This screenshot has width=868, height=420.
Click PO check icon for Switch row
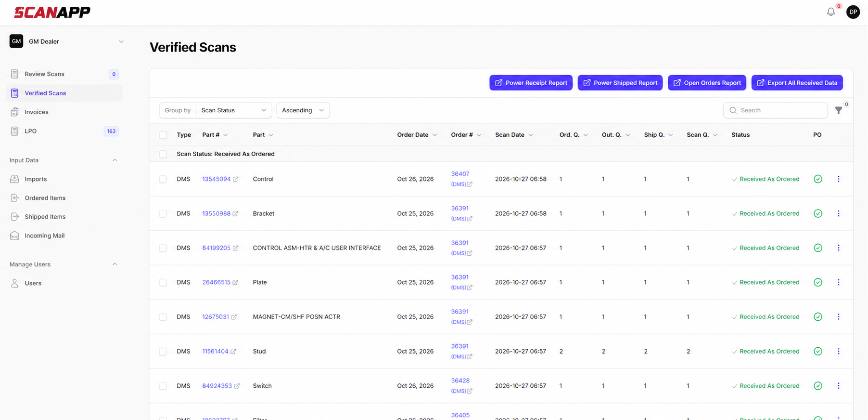coord(818,386)
